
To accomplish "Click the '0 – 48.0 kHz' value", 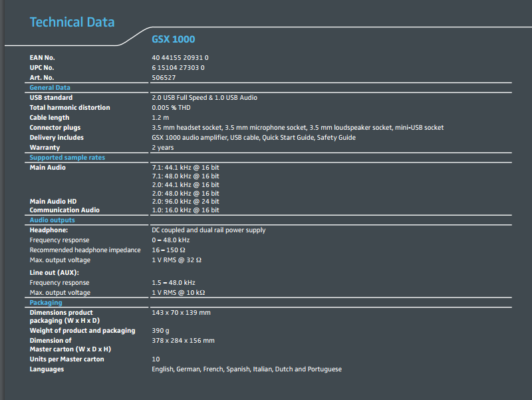I will tap(171, 240).
